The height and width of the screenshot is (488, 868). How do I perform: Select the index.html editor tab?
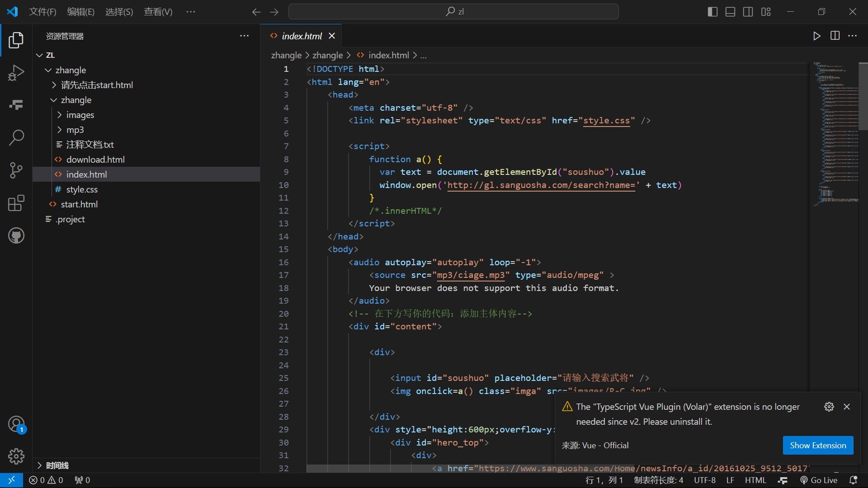[x=301, y=36]
